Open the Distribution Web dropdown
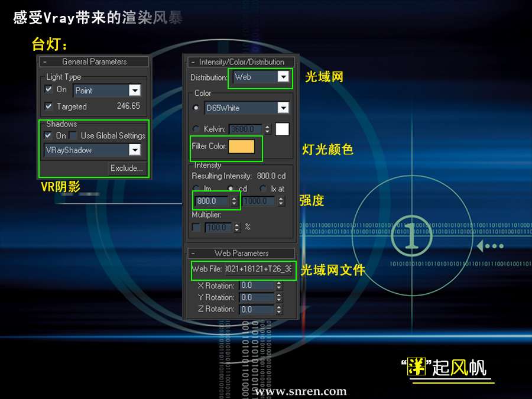This screenshot has height=399, width=532. pos(283,77)
